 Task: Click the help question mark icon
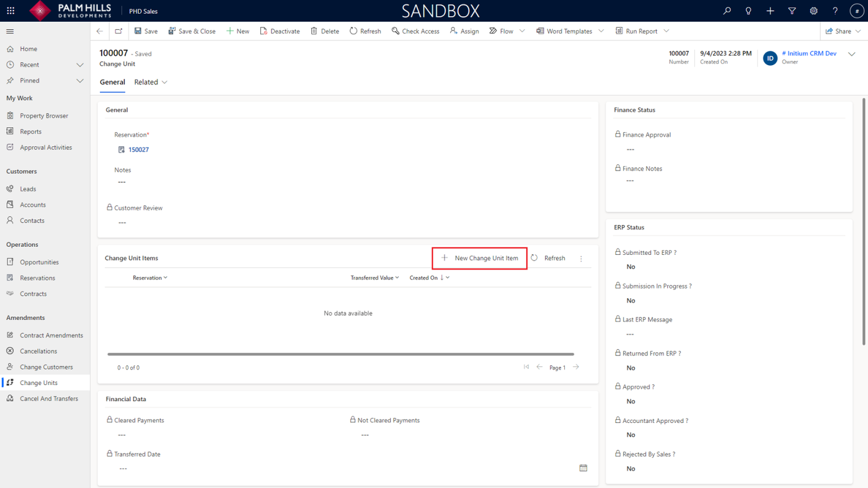[835, 11]
